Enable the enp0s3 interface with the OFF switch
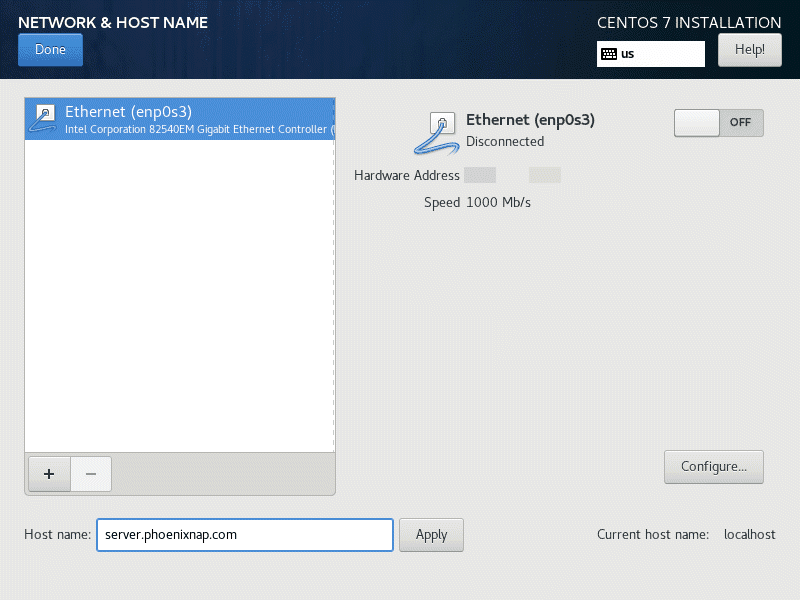Image resolution: width=800 pixels, height=600 pixels. (x=718, y=122)
